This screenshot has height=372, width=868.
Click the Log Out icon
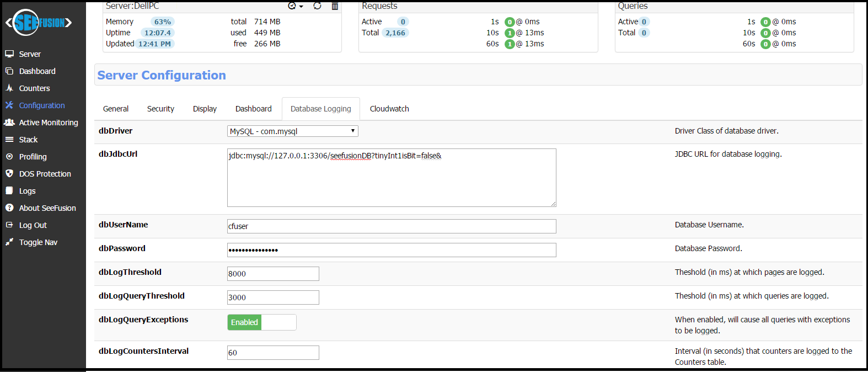[9, 225]
